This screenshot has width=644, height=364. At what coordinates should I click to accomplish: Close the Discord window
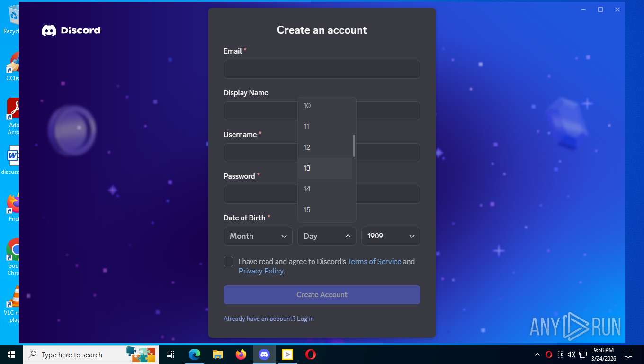[617, 9]
